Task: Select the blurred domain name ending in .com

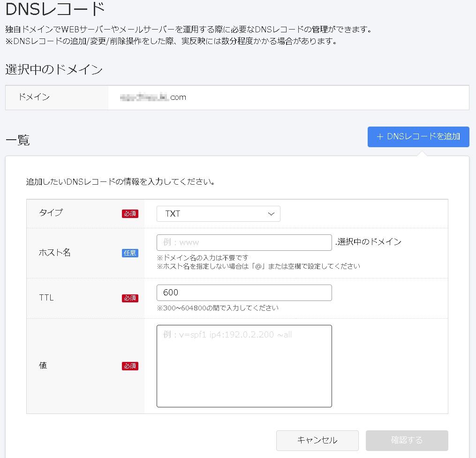Action: (152, 98)
